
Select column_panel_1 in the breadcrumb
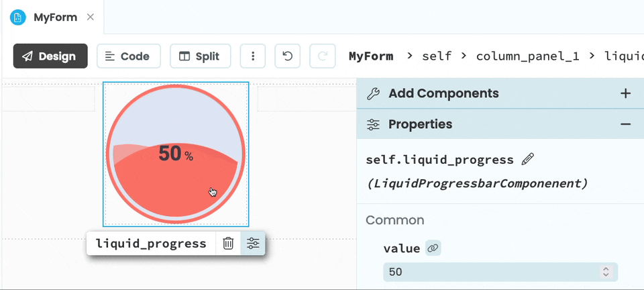(x=527, y=56)
